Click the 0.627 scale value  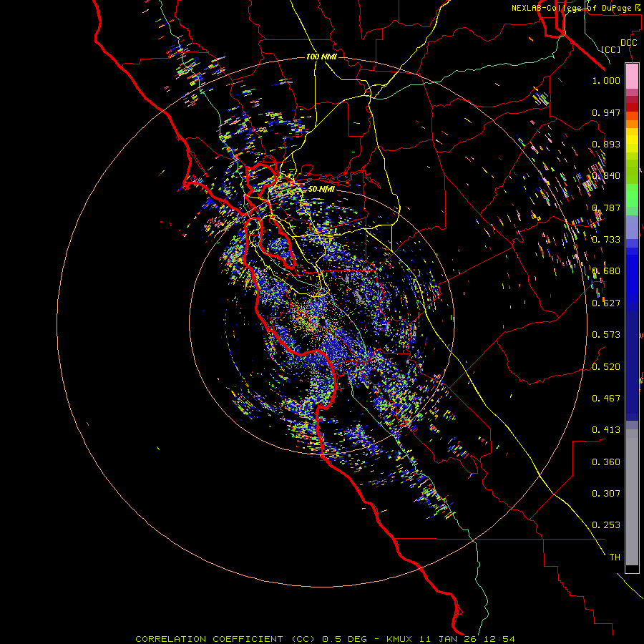click(606, 303)
